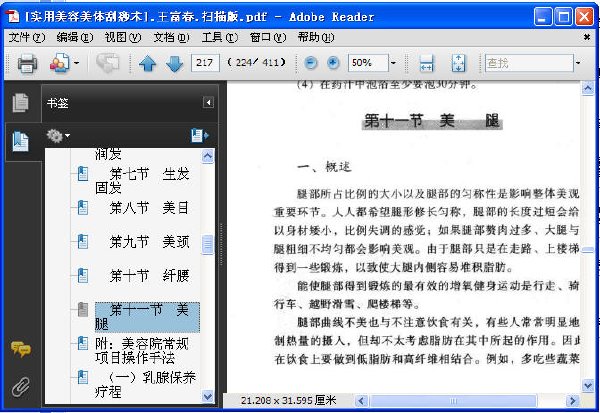Click the bookmarks list scrollbar thumb
Viewport: 600px width, 413px height.
208,245
